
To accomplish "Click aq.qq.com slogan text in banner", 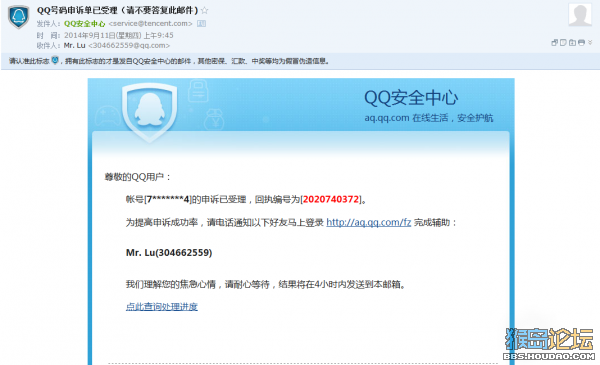I will (x=429, y=118).
